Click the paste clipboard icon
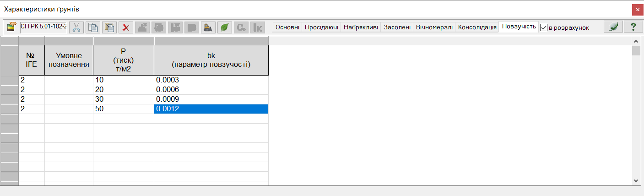This screenshot has height=196, width=644. point(109,27)
